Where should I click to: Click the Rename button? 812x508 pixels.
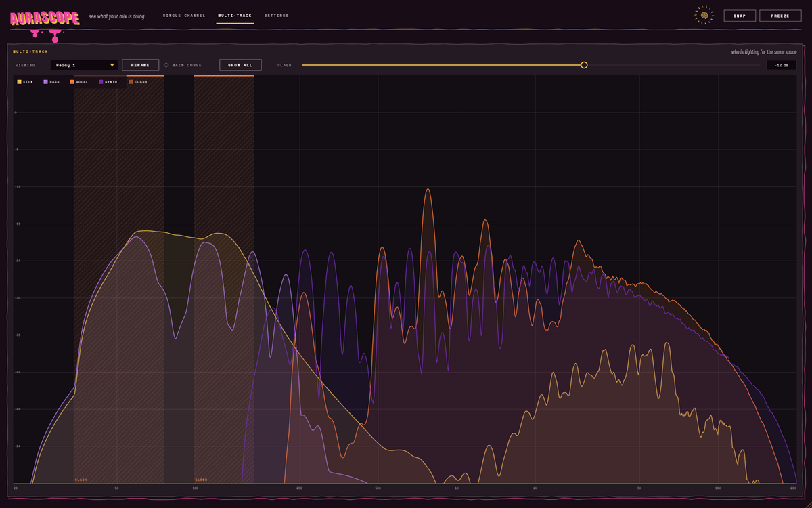pyautogui.click(x=141, y=65)
